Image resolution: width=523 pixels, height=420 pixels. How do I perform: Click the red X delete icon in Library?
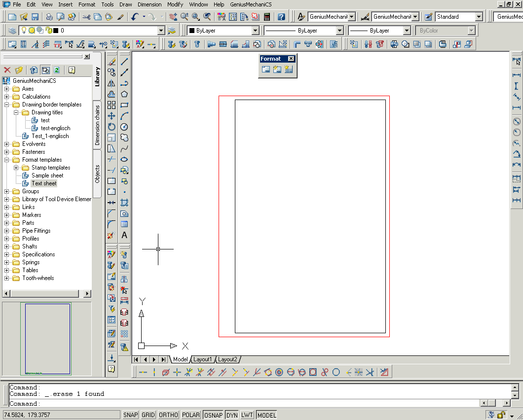click(x=7, y=70)
